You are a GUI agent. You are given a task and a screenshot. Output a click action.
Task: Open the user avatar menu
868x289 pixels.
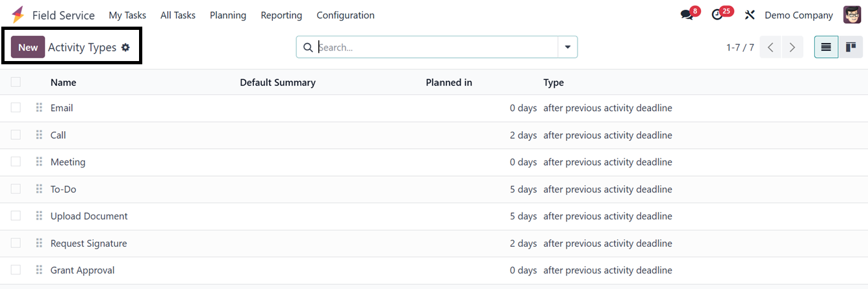pos(852,15)
